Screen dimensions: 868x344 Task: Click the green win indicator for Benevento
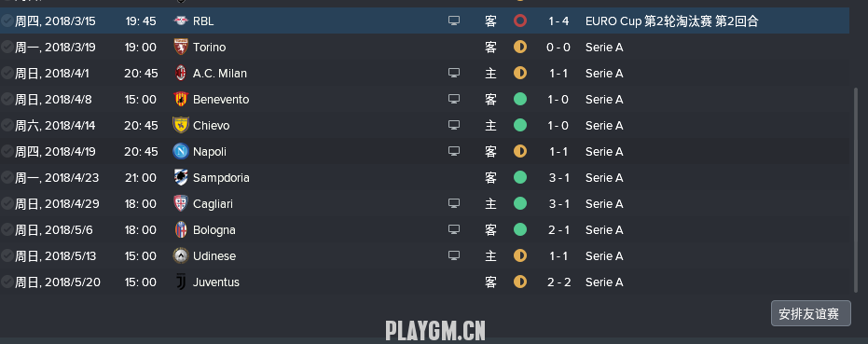coord(520,99)
